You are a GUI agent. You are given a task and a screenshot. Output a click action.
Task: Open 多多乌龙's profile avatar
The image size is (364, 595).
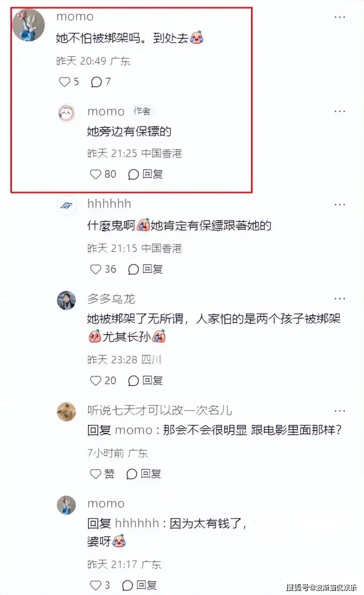(x=66, y=300)
